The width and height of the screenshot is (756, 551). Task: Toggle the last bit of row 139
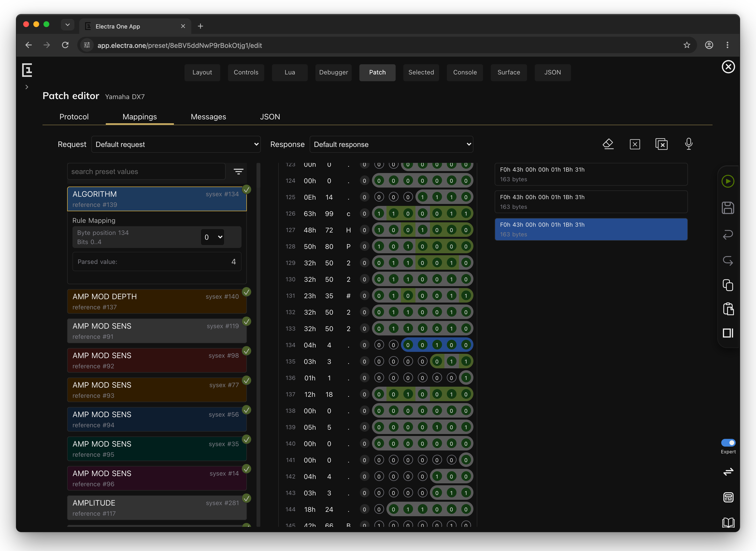tap(466, 427)
